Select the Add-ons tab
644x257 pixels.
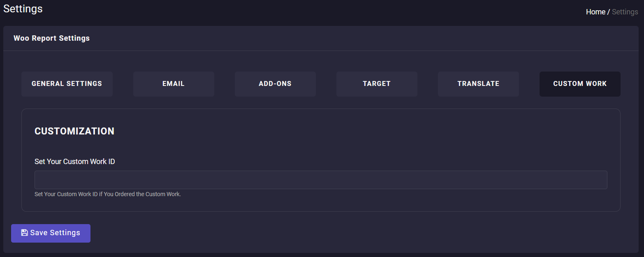tap(275, 84)
